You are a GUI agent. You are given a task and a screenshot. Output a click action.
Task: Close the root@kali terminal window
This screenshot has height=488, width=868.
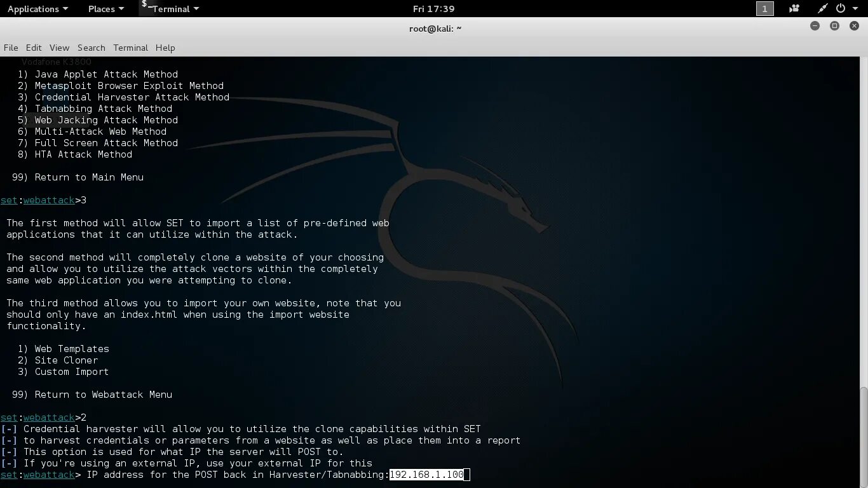855,26
